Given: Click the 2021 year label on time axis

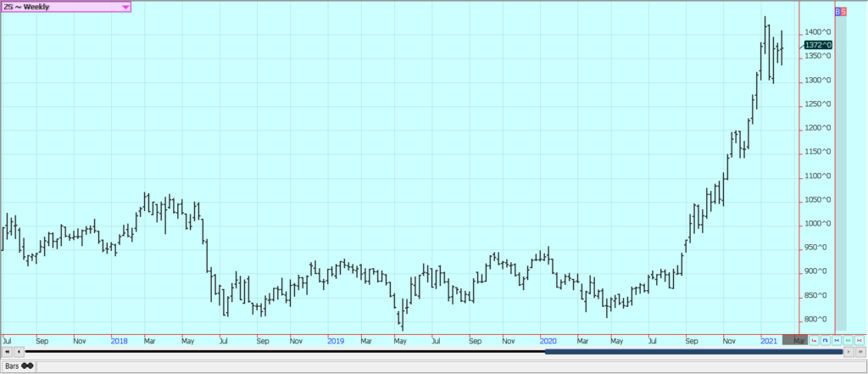Looking at the screenshot, I should (769, 341).
